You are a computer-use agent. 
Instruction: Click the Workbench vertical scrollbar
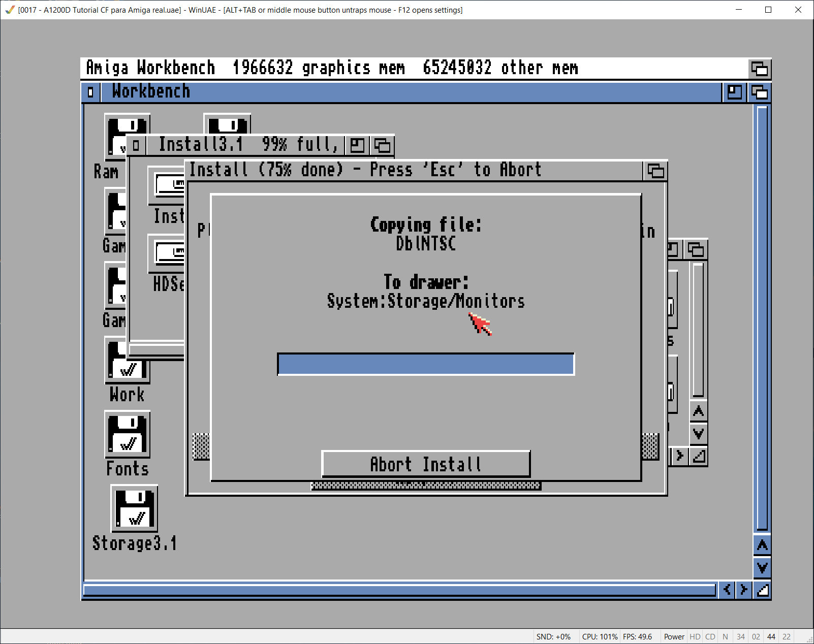tap(762, 318)
